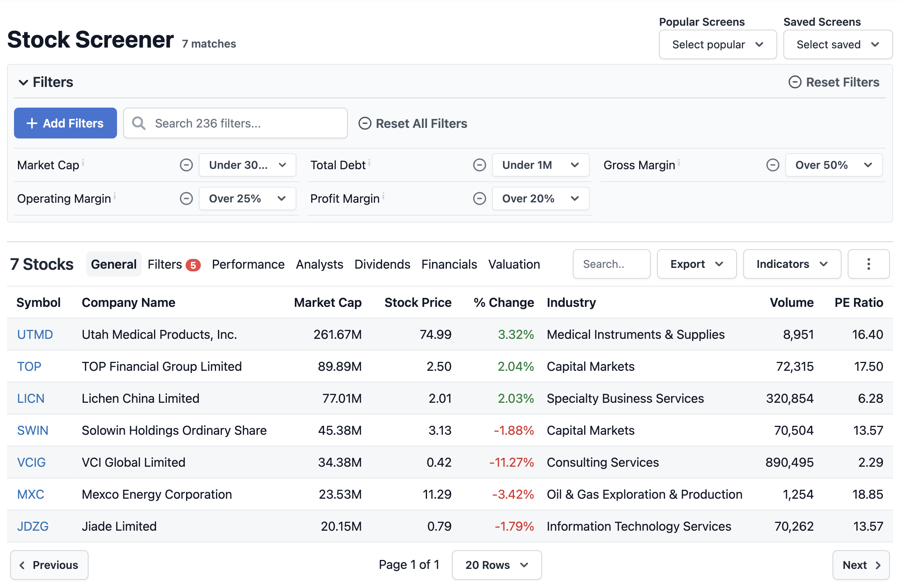
Task: Click the magnifier icon in filter search
Action: point(139,123)
